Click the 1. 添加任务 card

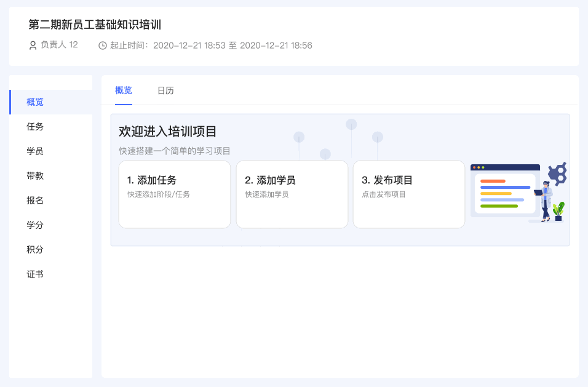click(175, 194)
